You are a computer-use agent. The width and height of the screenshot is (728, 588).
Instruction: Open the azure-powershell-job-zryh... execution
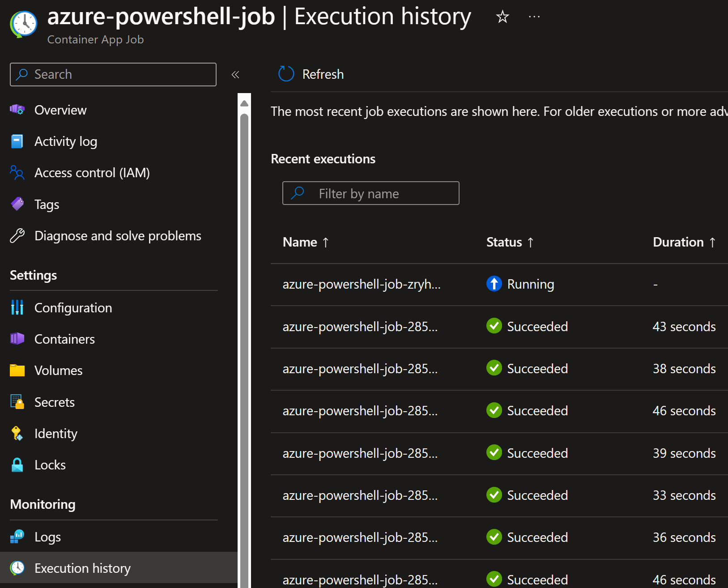point(362,284)
